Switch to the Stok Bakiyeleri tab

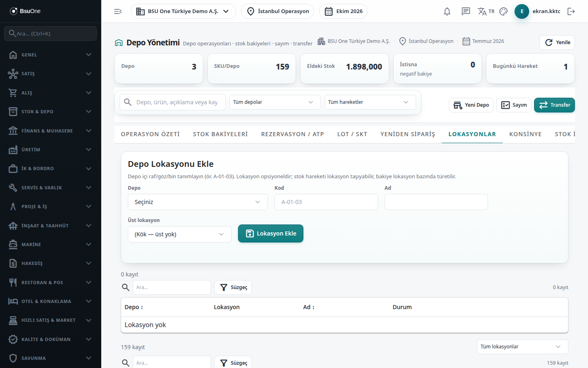220,134
